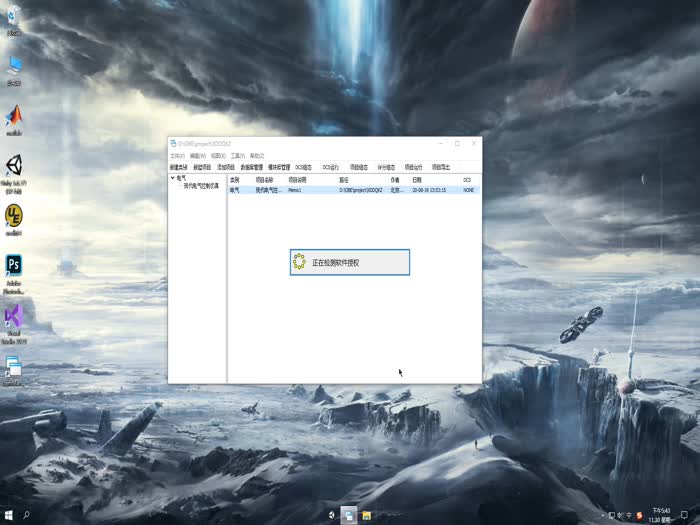Open the Adobe Photoshop desktop icon

point(14,267)
